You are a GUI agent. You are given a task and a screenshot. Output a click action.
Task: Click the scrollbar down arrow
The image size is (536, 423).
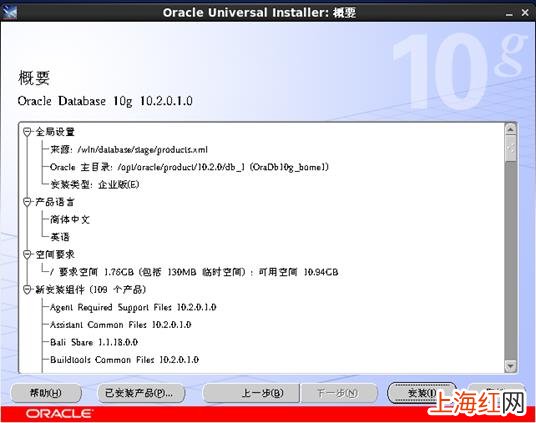click(510, 366)
